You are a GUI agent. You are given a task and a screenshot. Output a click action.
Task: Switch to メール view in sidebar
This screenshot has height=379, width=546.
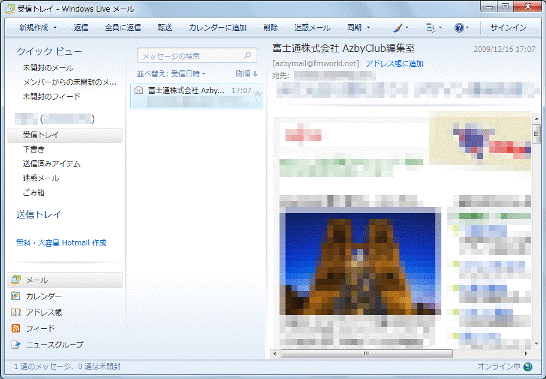tap(65, 280)
